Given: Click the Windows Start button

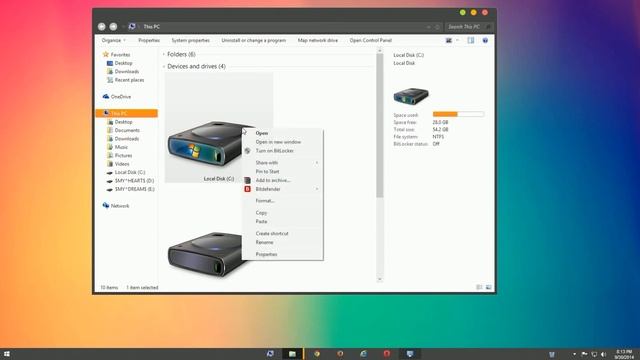Looking at the screenshot, I should click(7, 354).
